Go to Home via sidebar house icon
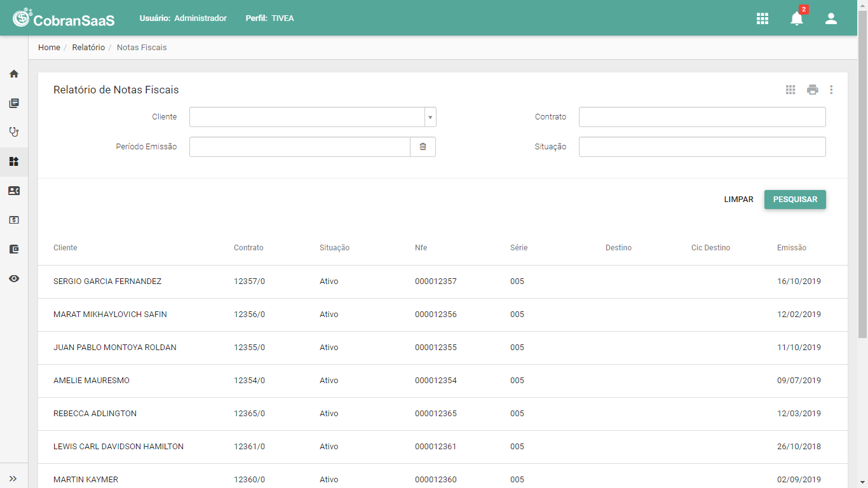The width and height of the screenshot is (868, 488). point(14,74)
